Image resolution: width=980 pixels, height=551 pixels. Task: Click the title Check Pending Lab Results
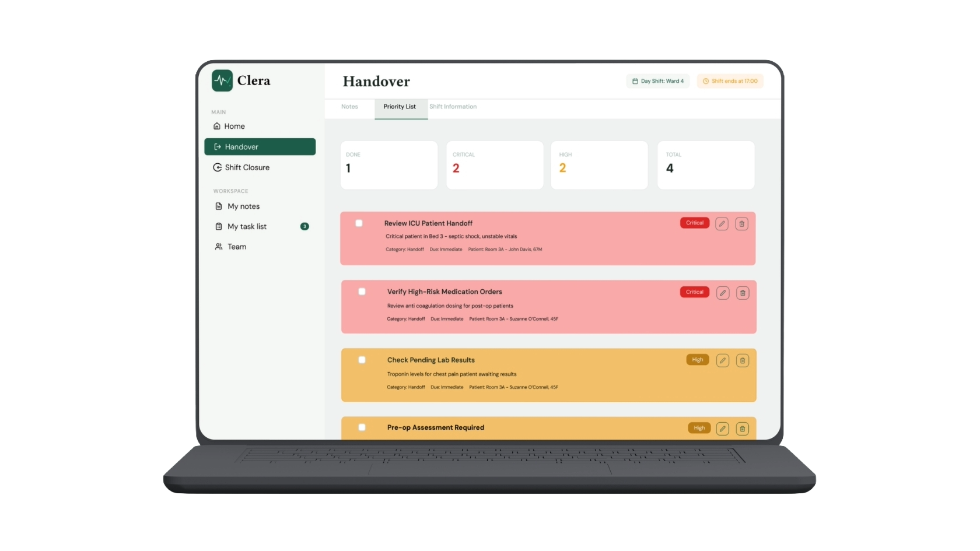click(431, 360)
